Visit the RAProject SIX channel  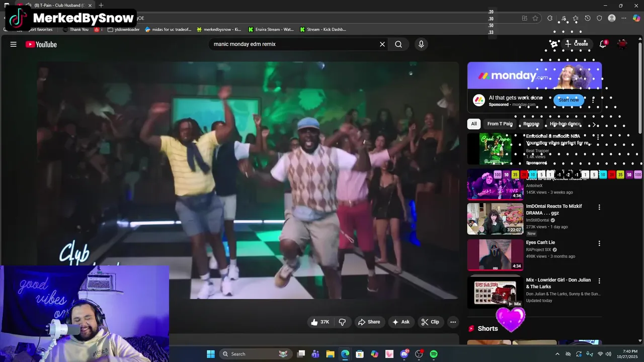[538, 249]
